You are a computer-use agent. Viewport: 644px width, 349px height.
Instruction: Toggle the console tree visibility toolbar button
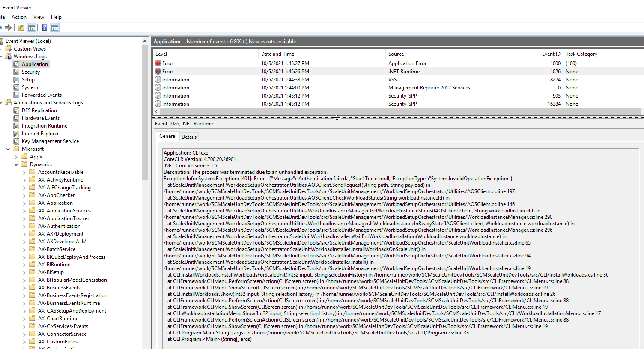pyautogui.click(x=32, y=27)
